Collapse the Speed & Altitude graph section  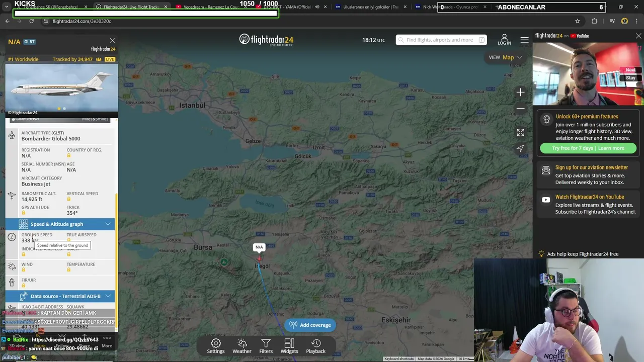pos(60,224)
